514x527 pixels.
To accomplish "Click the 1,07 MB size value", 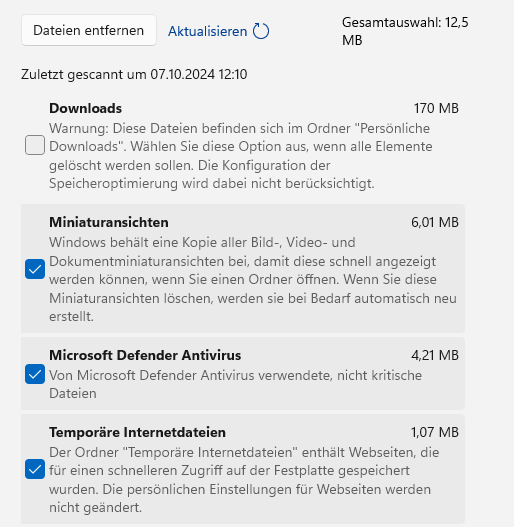I will point(435,432).
